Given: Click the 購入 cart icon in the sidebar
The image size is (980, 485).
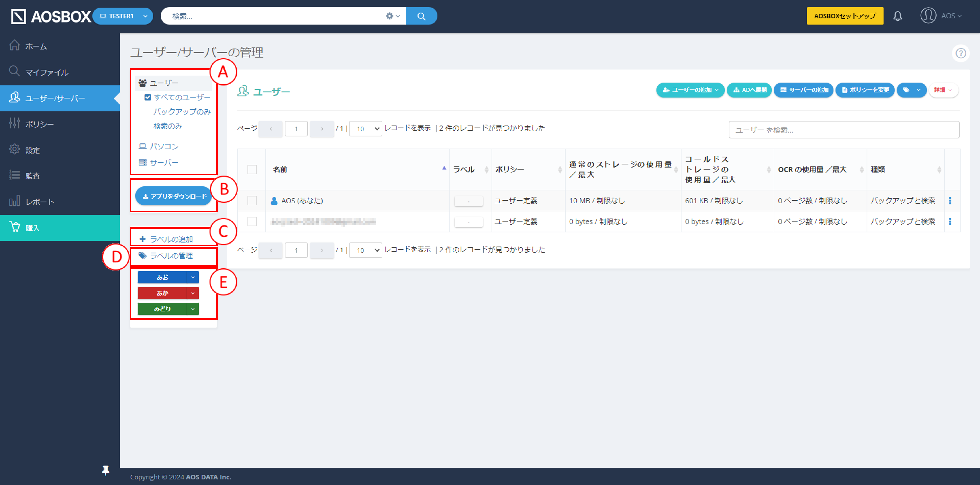Looking at the screenshot, I should coord(14,227).
